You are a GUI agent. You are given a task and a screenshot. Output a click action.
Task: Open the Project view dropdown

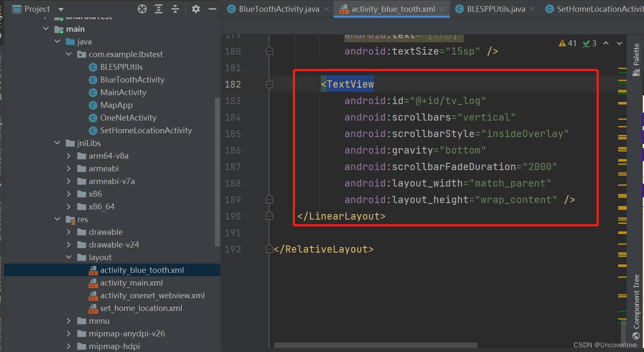click(x=61, y=9)
